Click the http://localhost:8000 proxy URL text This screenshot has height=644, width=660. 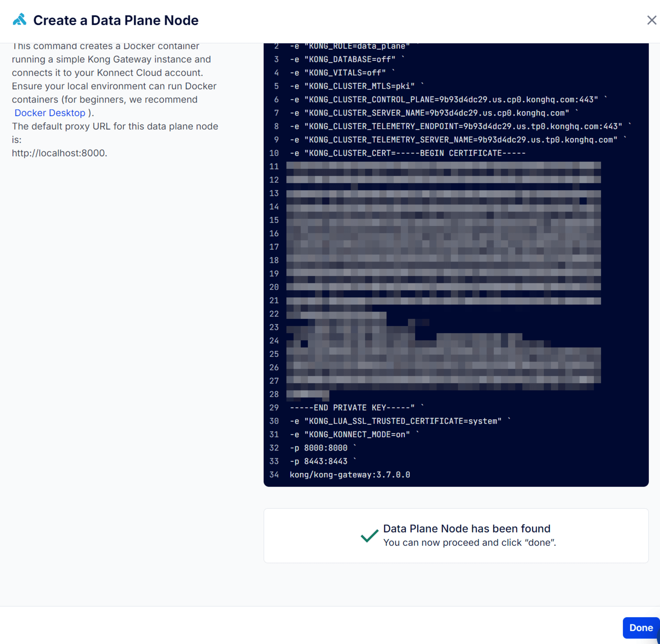pos(59,153)
